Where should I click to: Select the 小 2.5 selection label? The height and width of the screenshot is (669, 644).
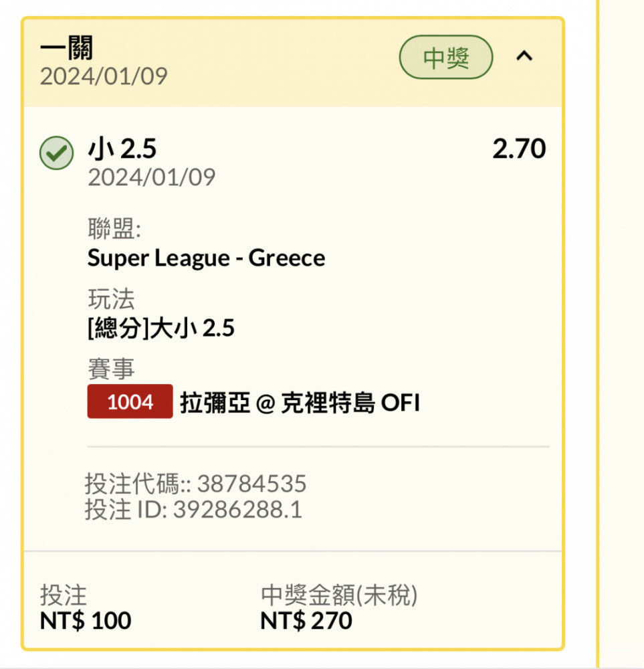tap(122, 149)
